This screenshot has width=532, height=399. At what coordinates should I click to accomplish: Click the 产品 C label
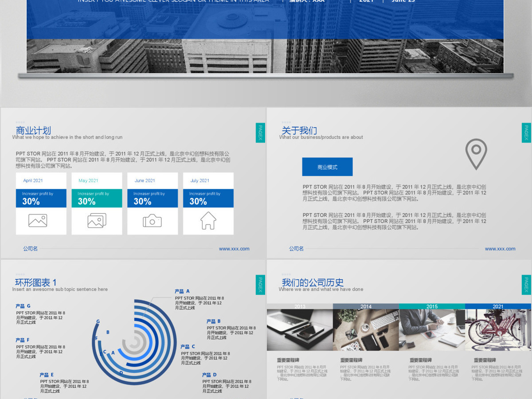tap(188, 347)
